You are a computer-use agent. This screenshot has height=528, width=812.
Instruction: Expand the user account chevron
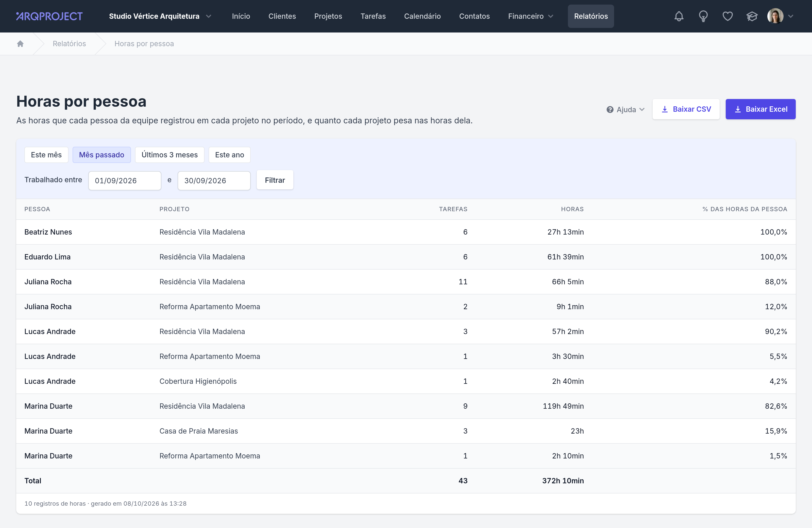pyautogui.click(x=791, y=16)
